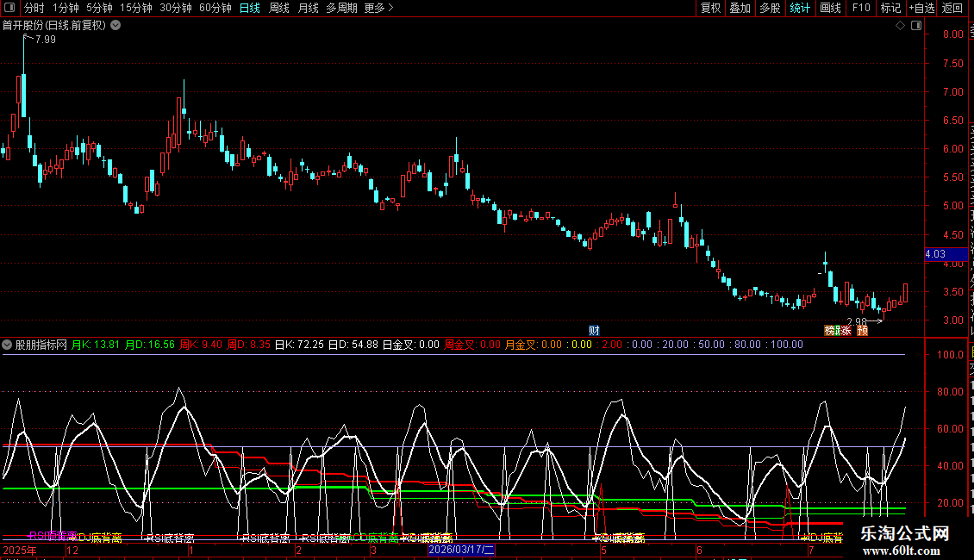
Task: Switch to 分时 intraday view
Action: [34, 8]
